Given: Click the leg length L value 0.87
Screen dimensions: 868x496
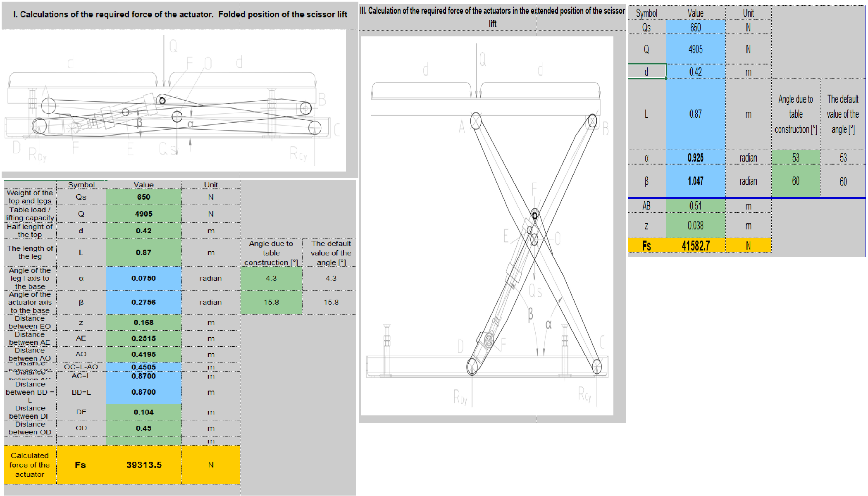Looking at the screenshot, I should (x=143, y=253).
